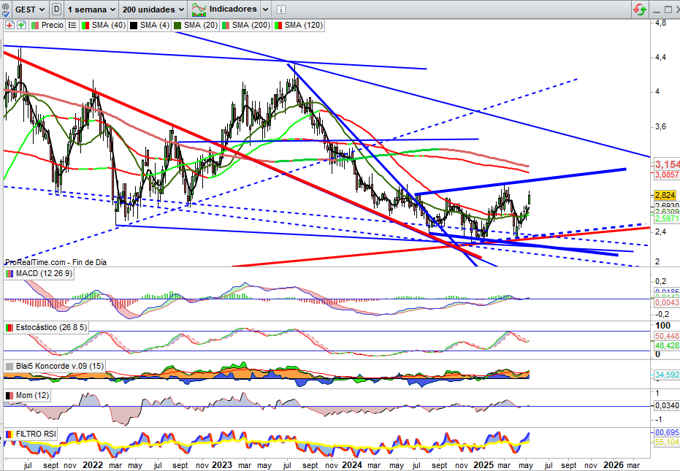Click the D chart type button
The image size is (680, 471).
[x=56, y=9]
